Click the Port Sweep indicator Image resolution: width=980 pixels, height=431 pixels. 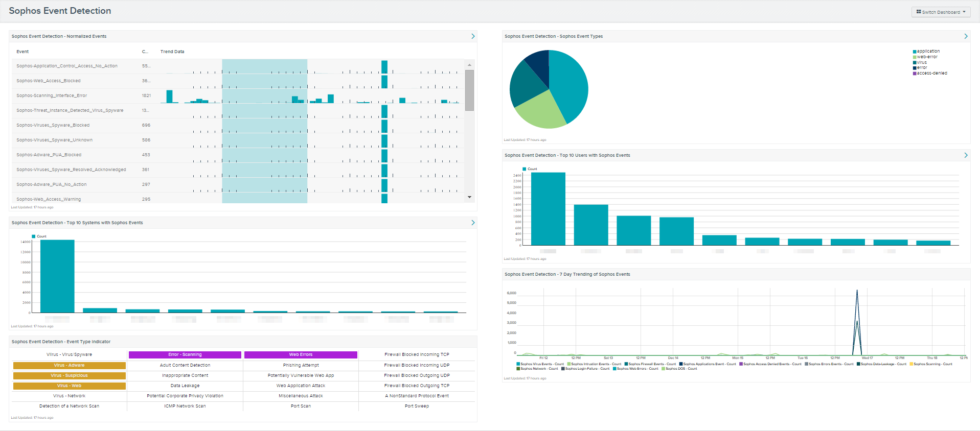coord(417,406)
